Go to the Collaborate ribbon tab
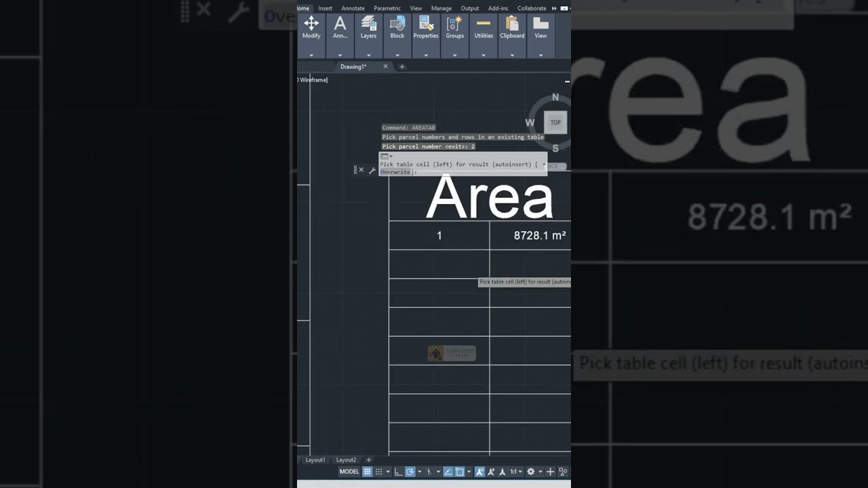This screenshot has width=868, height=488. 532,8
